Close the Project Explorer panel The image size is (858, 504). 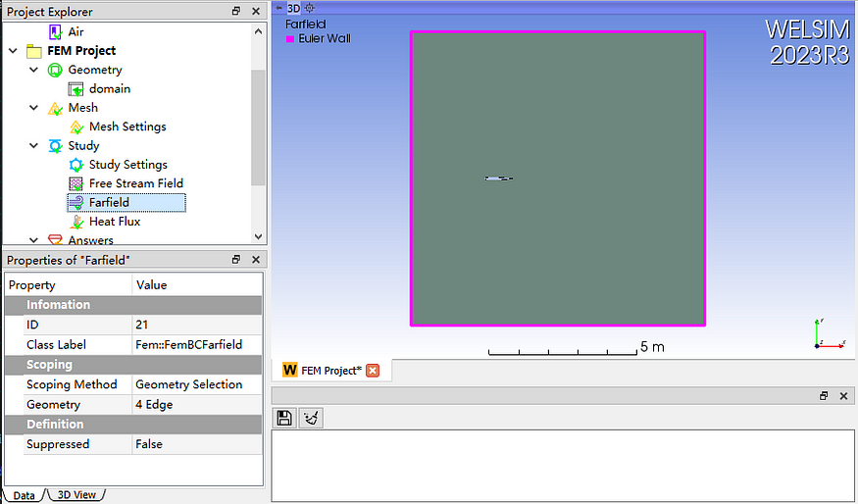(256, 11)
